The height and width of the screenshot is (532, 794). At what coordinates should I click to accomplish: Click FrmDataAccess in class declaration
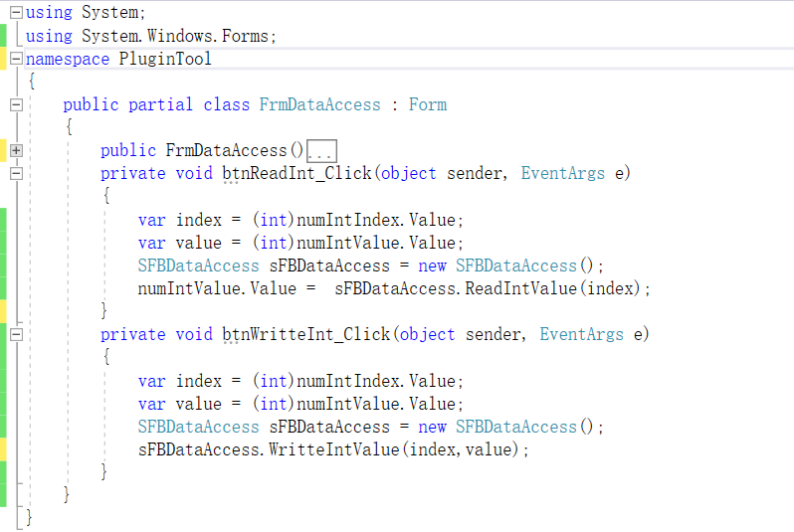tap(320, 104)
